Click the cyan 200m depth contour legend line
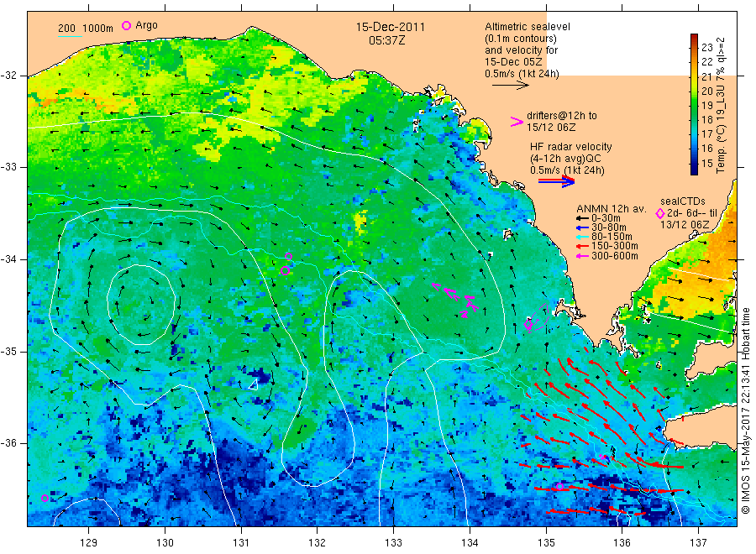 coord(70,36)
